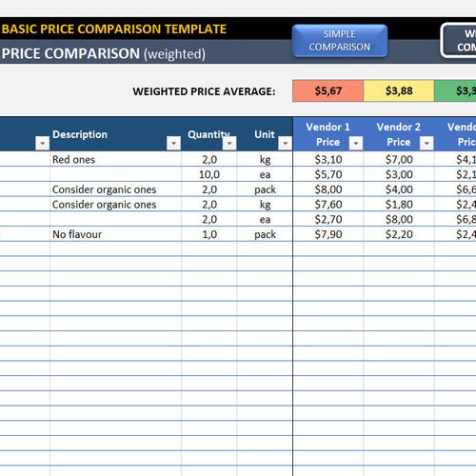Click the WEIGHTED PRICE AVERAGE label

pyautogui.click(x=204, y=91)
